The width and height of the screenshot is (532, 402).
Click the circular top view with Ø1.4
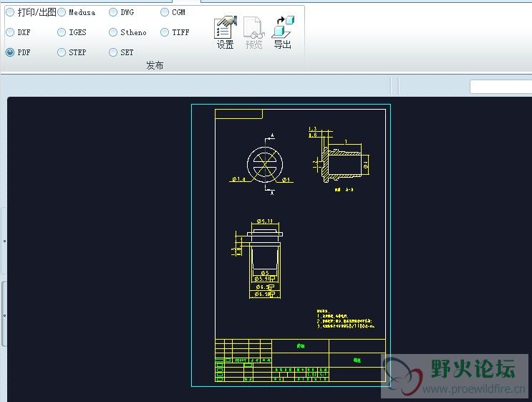pyautogui.click(x=265, y=165)
